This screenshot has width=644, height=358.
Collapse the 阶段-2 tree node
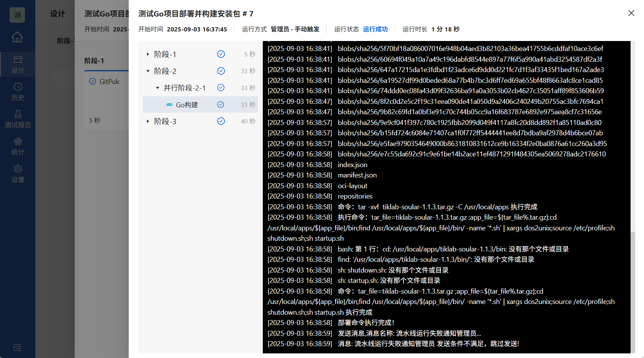[x=148, y=71]
